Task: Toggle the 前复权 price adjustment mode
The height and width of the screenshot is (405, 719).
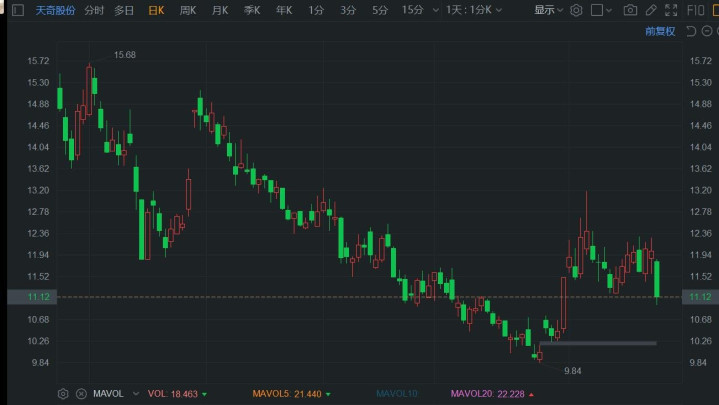Action: click(x=660, y=31)
